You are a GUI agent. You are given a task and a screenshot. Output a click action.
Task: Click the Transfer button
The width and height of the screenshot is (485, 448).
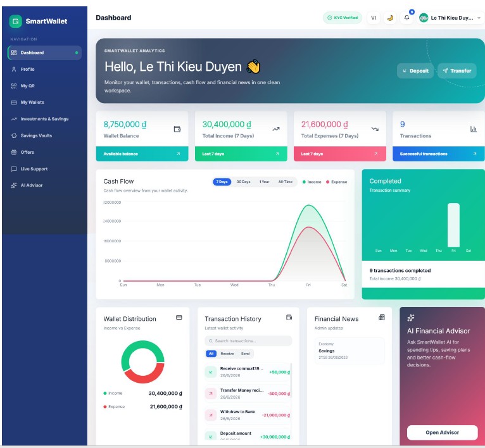pos(457,71)
